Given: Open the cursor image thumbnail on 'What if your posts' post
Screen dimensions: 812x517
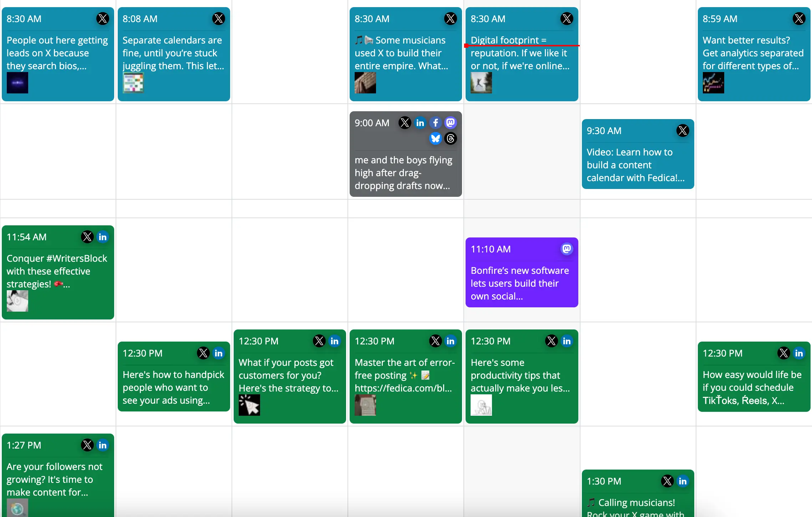Looking at the screenshot, I should point(249,405).
